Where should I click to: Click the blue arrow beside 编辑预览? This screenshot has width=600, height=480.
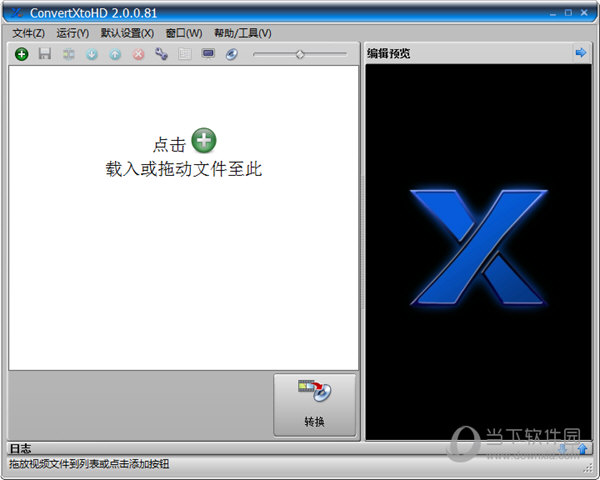pyautogui.click(x=580, y=52)
